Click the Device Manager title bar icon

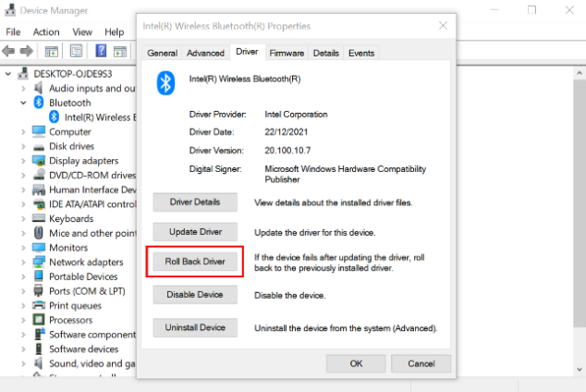(x=10, y=10)
